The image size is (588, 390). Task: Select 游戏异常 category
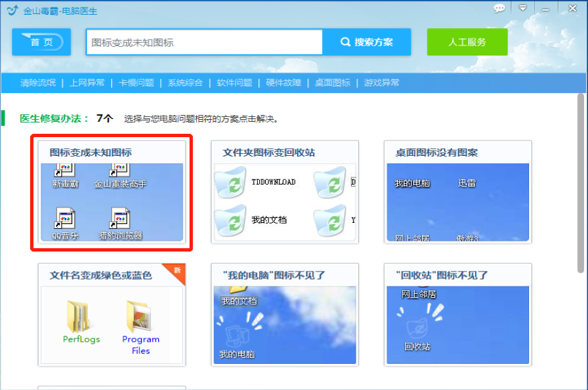coord(382,83)
